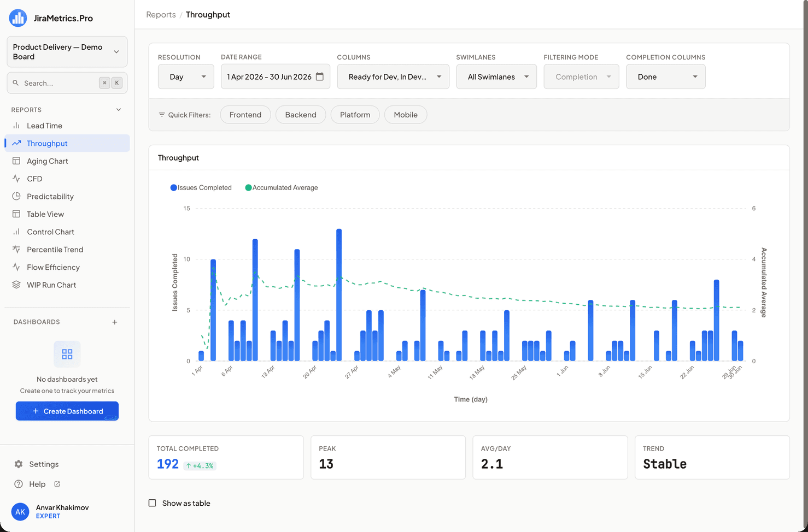Click the WIP Run Chart layers icon

[x=16, y=285]
